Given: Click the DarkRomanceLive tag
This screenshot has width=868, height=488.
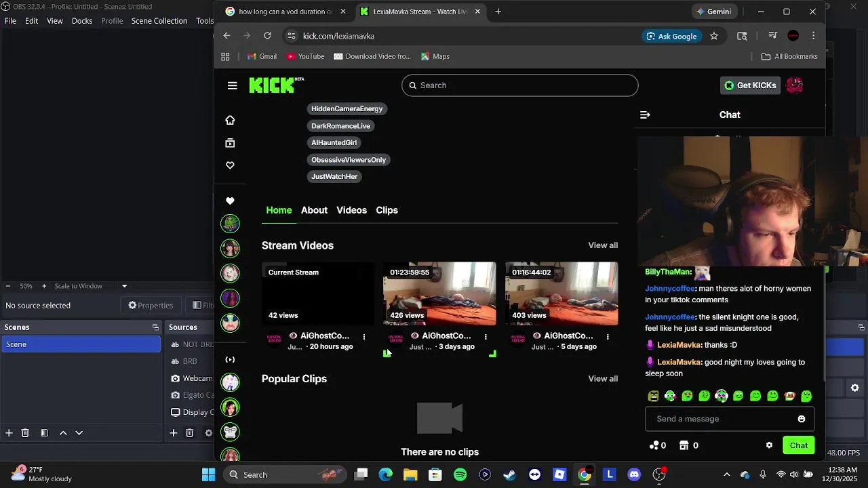Looking at the screenshot, I should tap(340, 126).
